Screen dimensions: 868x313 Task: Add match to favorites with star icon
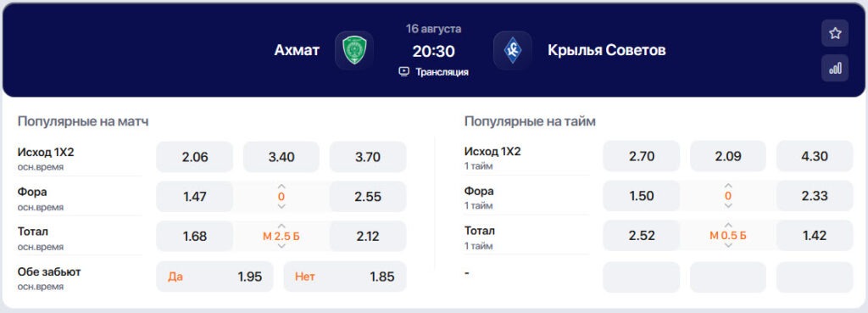coord(835,33)
